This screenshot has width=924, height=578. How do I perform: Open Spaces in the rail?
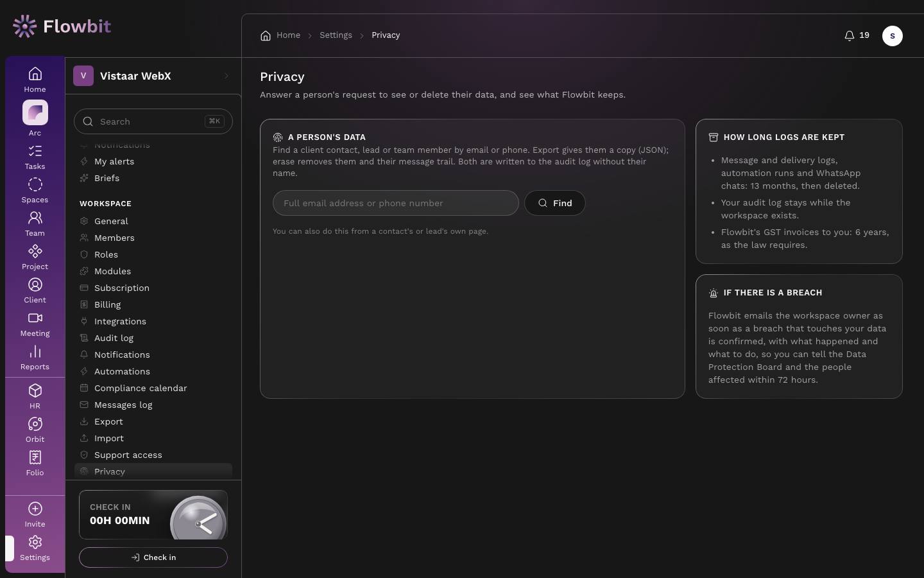(35, 191)
